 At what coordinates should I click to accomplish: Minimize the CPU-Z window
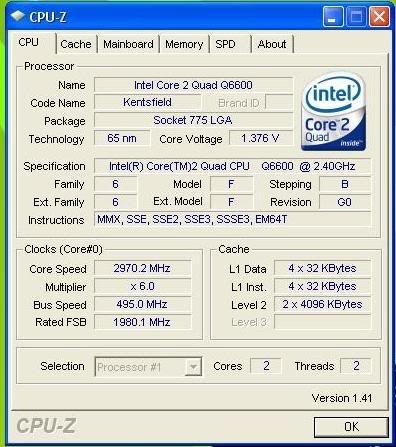[x=333, y=17]
